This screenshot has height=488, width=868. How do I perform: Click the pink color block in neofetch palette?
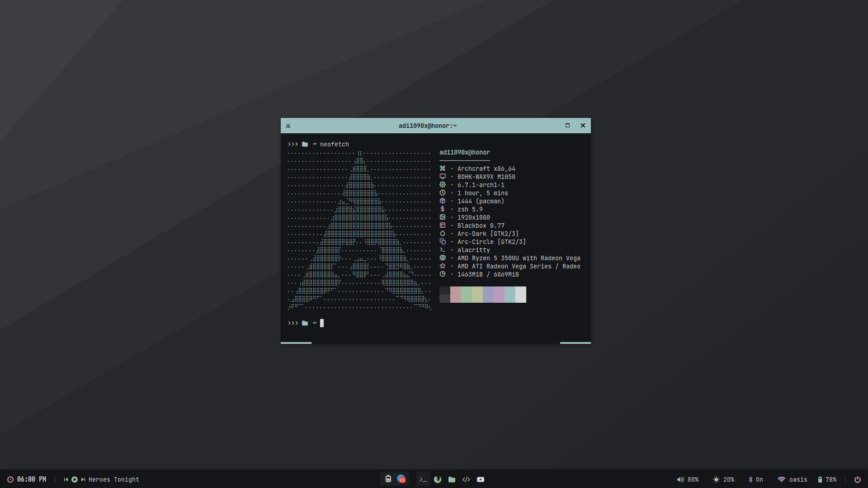pyautogui.click(x=455, y=295)
